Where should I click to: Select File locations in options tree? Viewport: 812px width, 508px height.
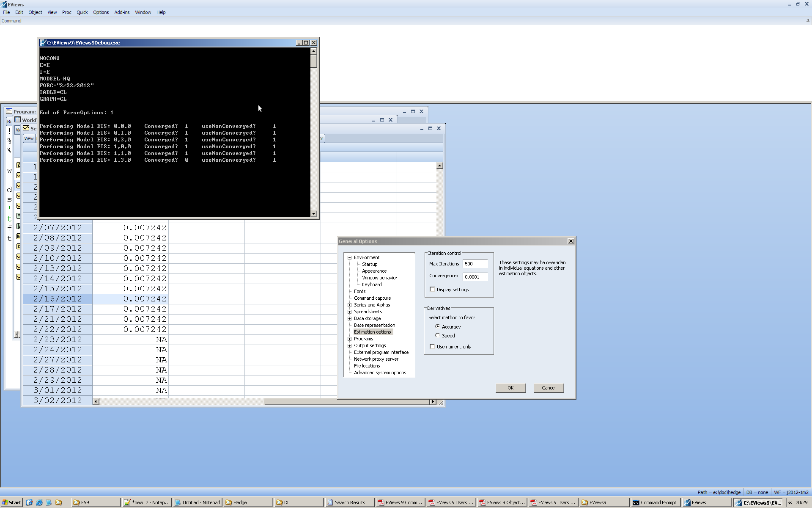367,366
